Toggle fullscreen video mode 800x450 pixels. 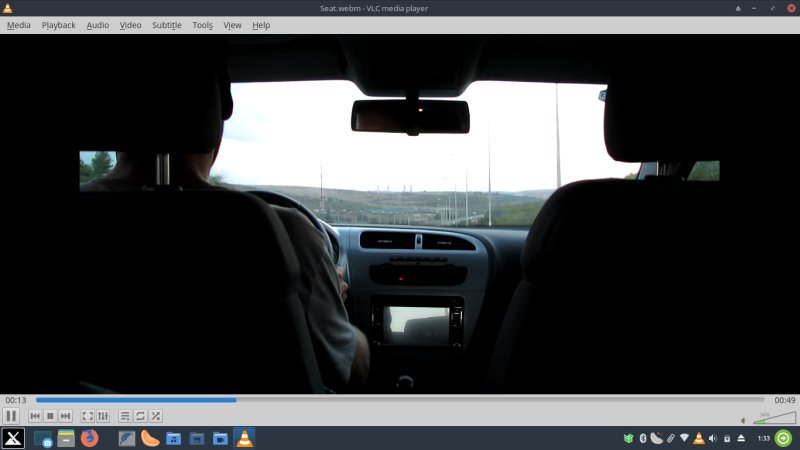click(x=88, y=416)
